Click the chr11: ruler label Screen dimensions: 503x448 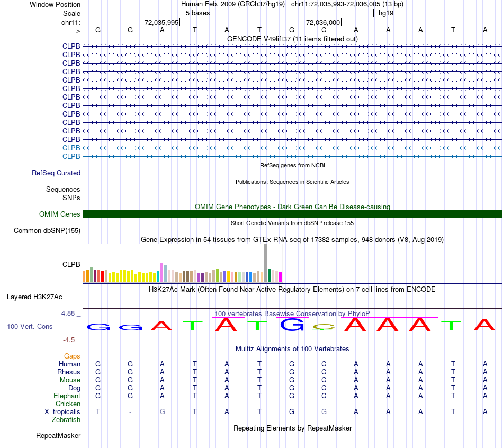[70, 22]
